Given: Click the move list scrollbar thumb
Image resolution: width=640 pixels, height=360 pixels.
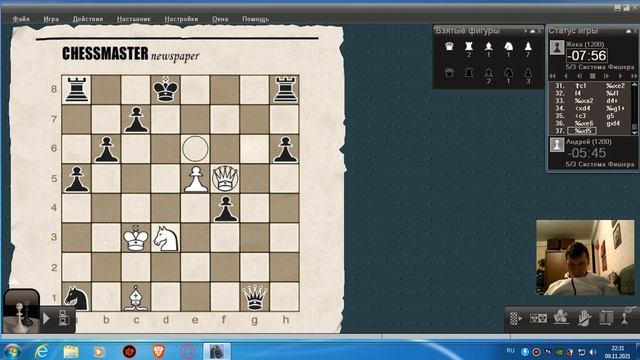Looking at the screenshot, I should coord(634,127).
